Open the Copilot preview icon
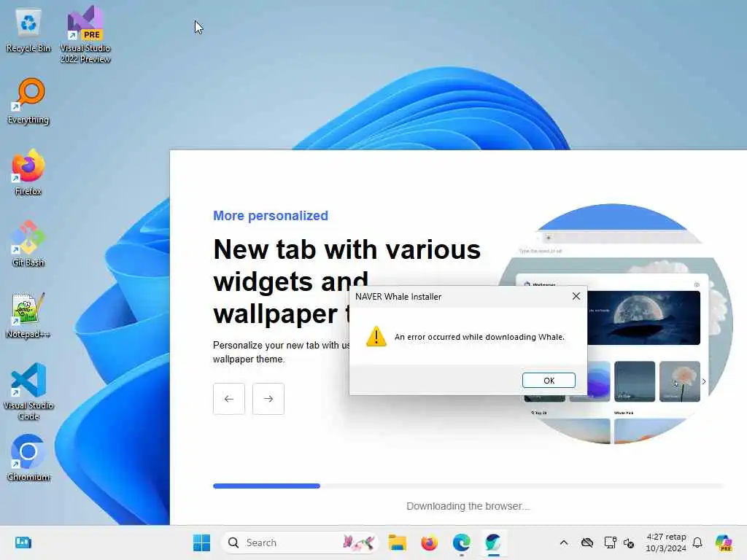Image resolution: width=747 pixels, height=560 pixels. pos(723,542)
